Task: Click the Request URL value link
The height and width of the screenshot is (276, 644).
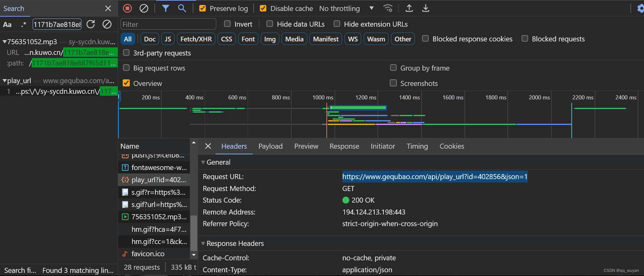Action: click(435, 177)
